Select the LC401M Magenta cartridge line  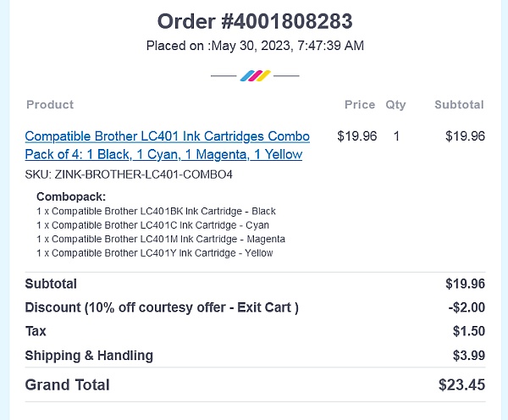click(x=160, y=240)
